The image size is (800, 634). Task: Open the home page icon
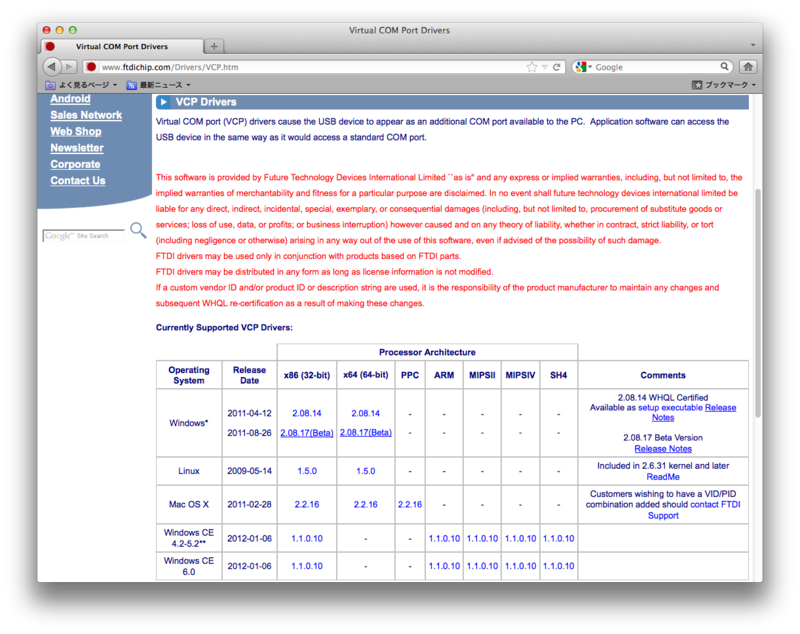(x=748, y=67)
